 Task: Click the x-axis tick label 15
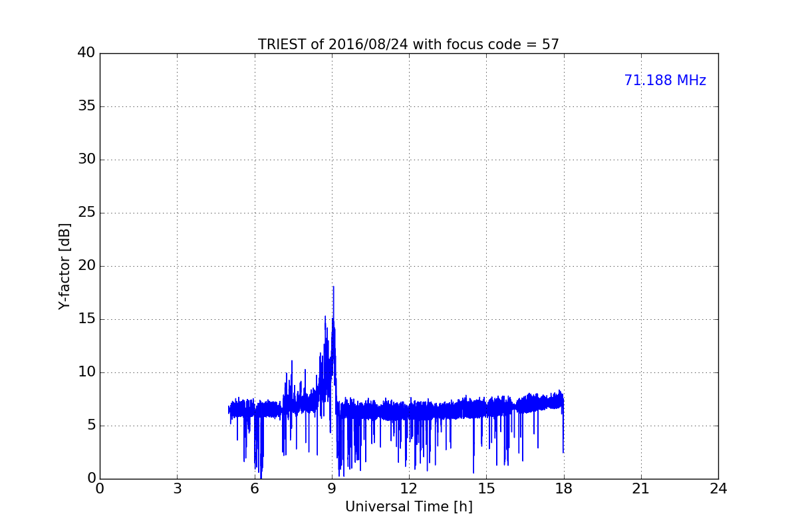[x=486, y=489]
